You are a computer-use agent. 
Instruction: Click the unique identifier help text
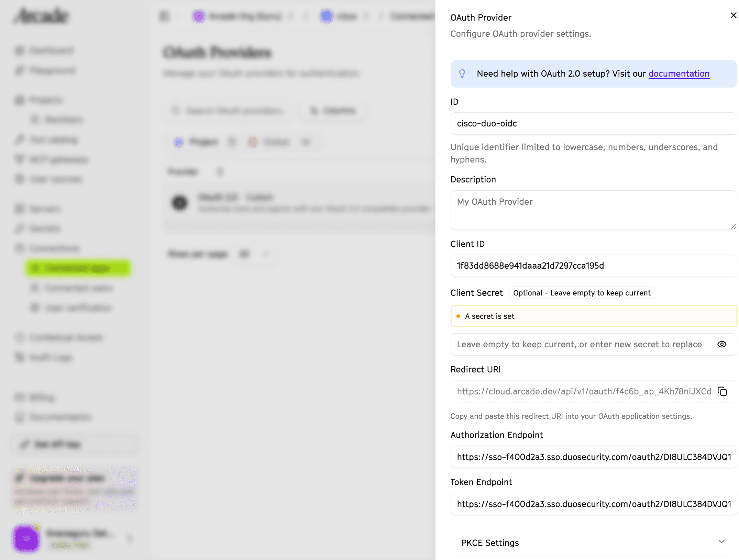[584, 154]
